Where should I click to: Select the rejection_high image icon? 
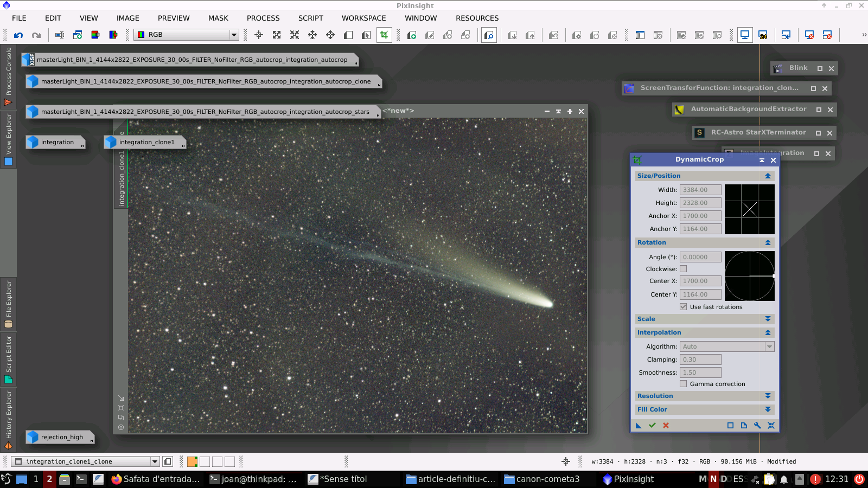pos(61,437)
